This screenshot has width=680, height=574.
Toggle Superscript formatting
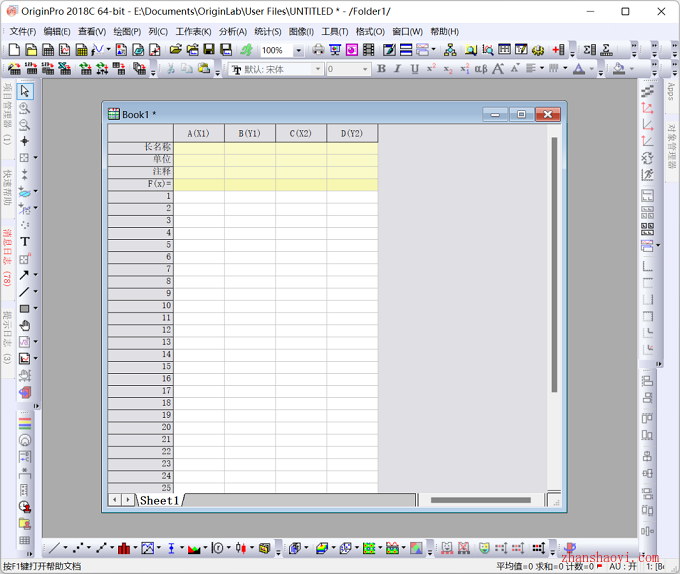431,68
